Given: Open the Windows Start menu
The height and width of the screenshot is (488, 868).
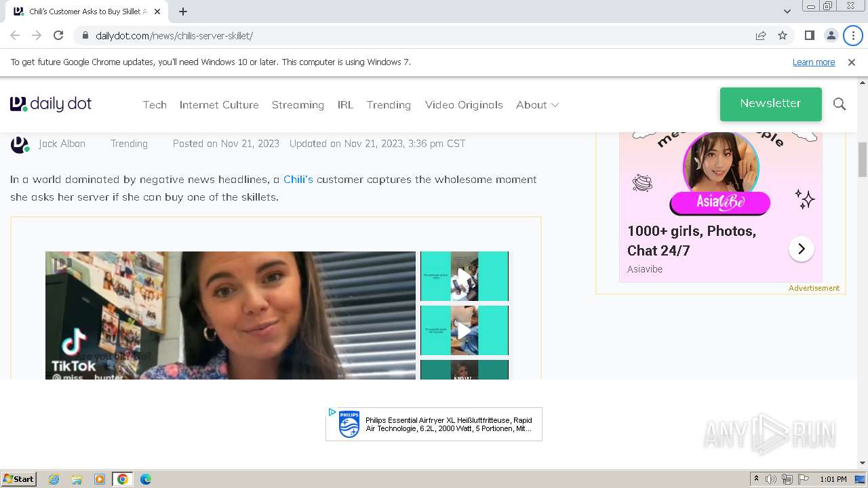Looking at the screenshot, I should [x=18, y=479].
